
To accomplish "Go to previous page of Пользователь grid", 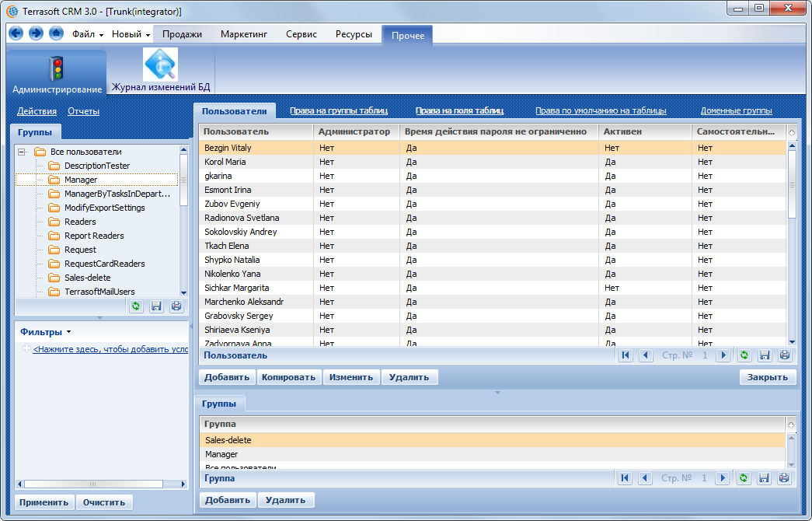I will click(646, 355).
